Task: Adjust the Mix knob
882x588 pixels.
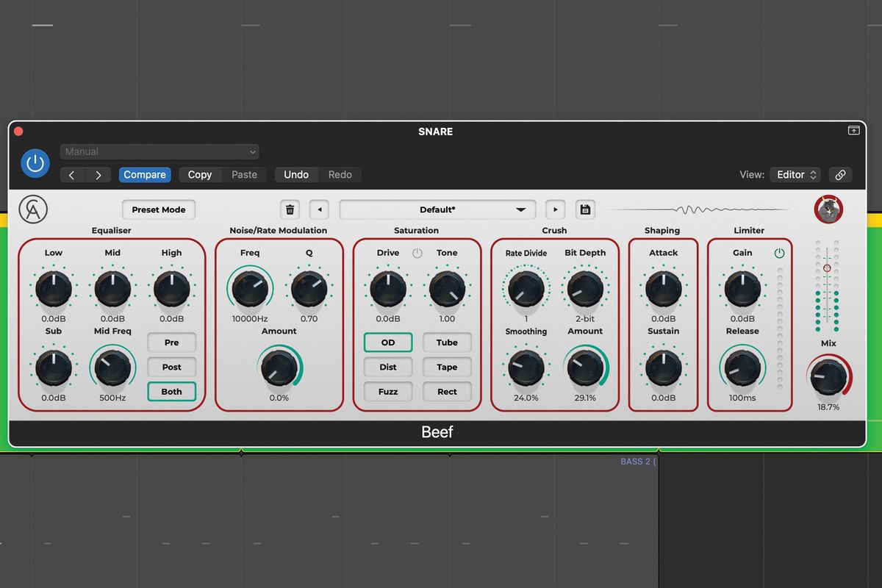Action: click(x=828, y=378)
